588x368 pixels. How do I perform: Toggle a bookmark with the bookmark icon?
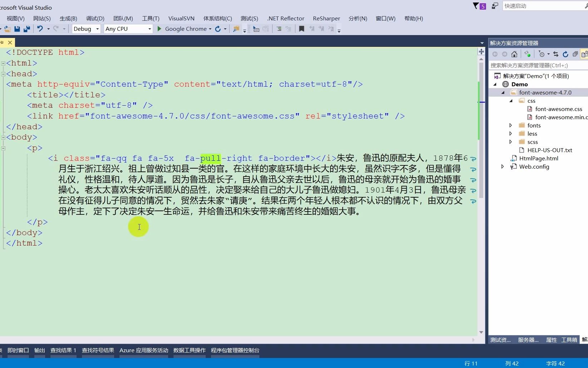(302, 29)
